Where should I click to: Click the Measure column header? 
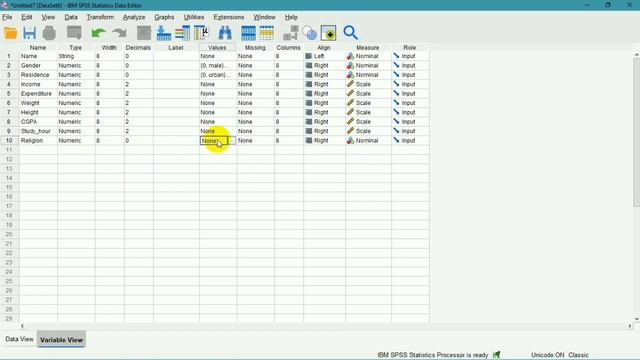367,48
